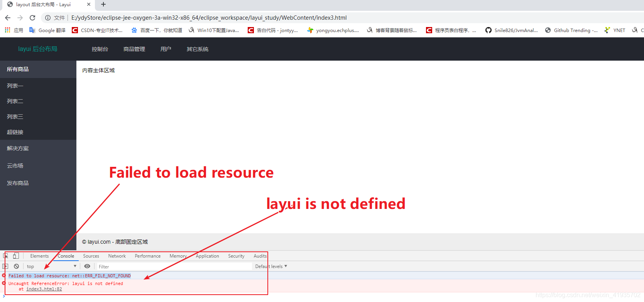Screen dimensions: 644x302
Task: Reload the page with the refresh icon
Action: pos(32,18)
